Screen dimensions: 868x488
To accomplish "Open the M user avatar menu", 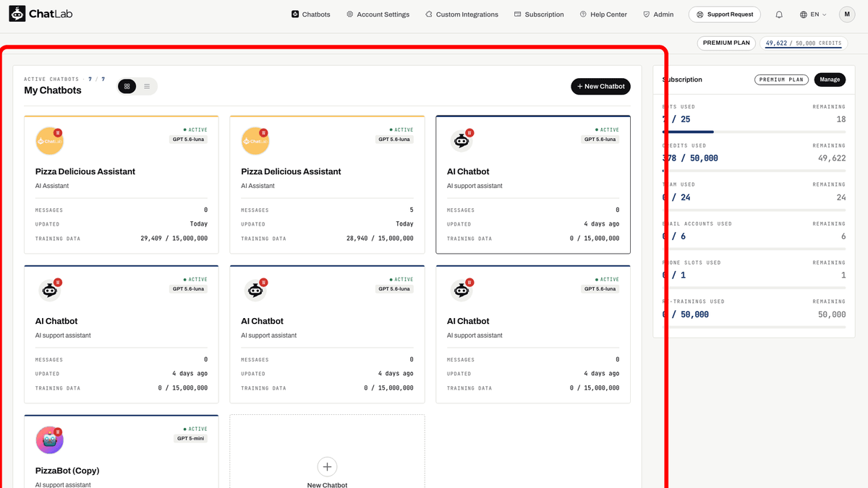I will click(847, 14).
